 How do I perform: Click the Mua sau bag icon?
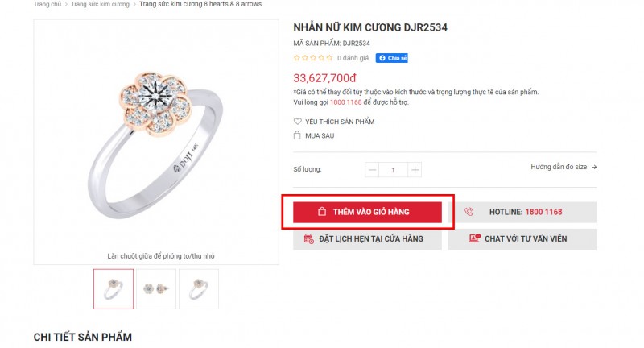pos(298,135)
